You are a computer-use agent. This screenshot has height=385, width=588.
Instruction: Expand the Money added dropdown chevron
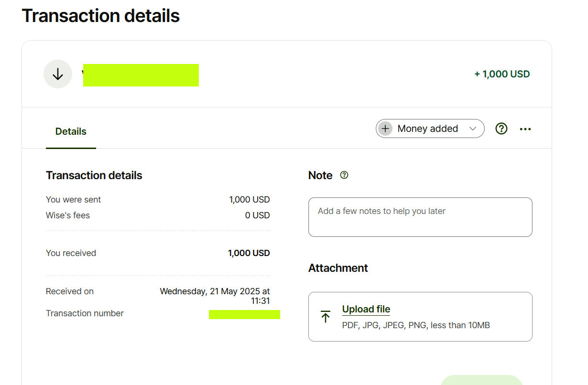coord(473,128)
